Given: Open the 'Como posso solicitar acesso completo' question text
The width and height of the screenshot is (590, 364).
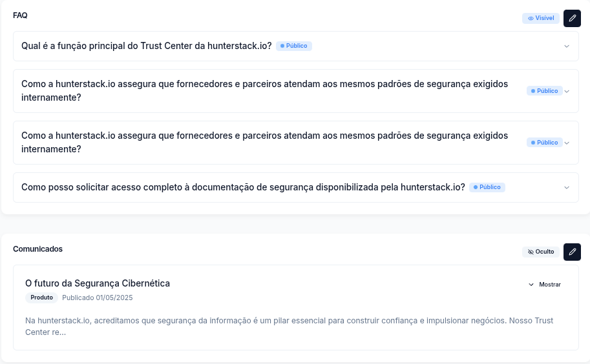Looking at the screenshot, I should pos(243,187).
